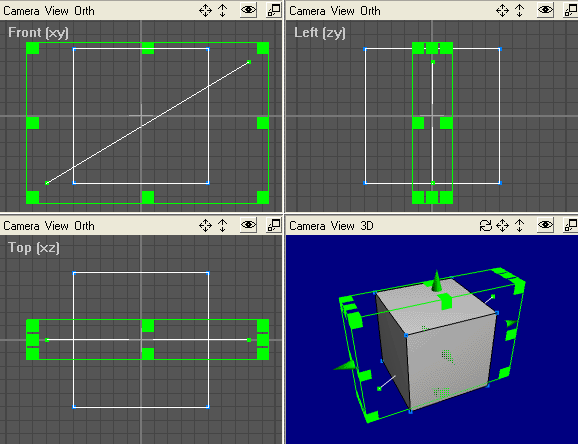The width and height of the screenshot is (578, 444).
Task: Open the Orth menu in Left view header
Action: (x=370, y=11)
